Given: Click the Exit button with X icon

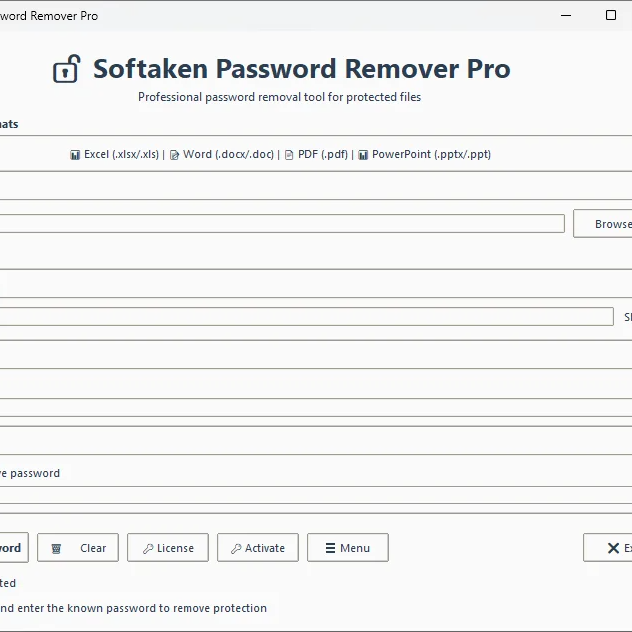Looking at the screenshot, I should (x=612, y=548).
